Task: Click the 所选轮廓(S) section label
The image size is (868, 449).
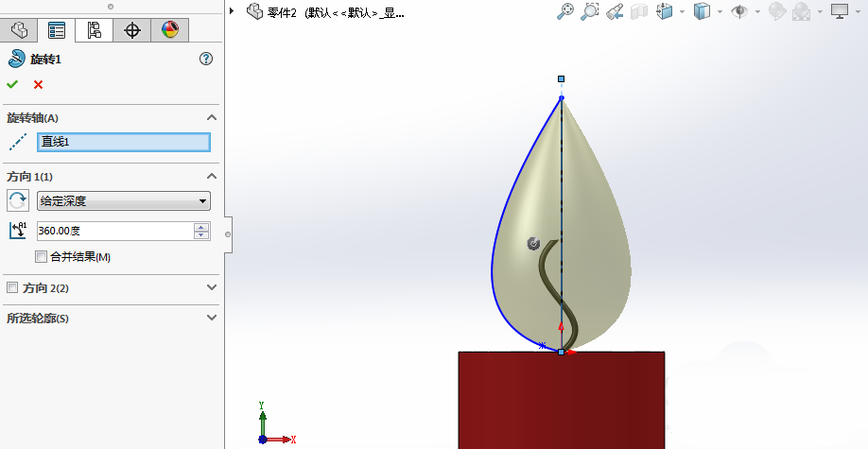Action: [x=38, y=319]
